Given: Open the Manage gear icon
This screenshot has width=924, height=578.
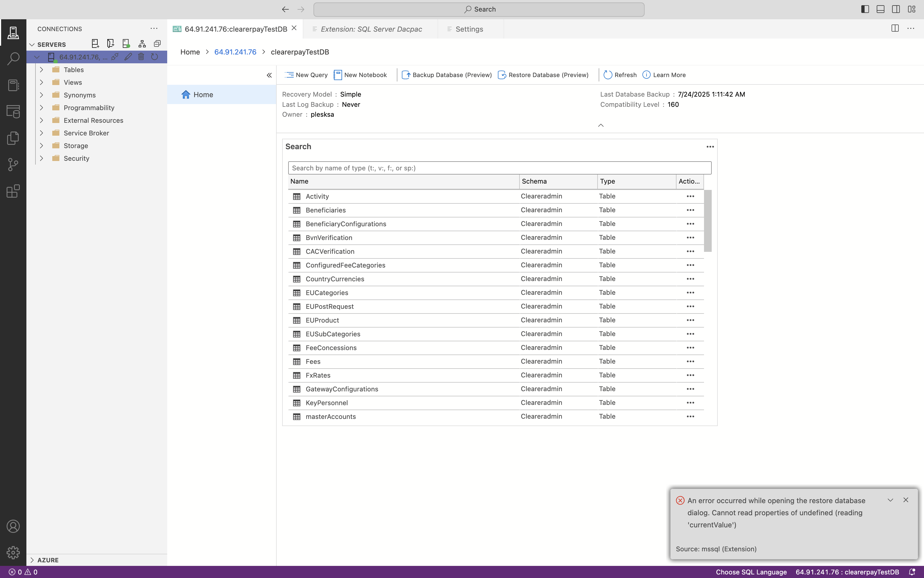Looking at the screenshot, I should pyautogui.click(x=13, y=552).
